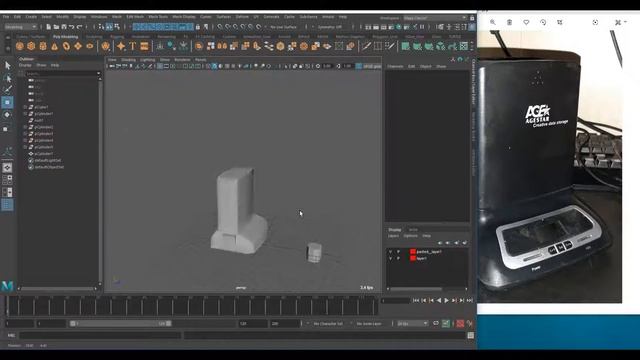Open the Workspace dropdown
640x360 pixels.
click(435, 18)
